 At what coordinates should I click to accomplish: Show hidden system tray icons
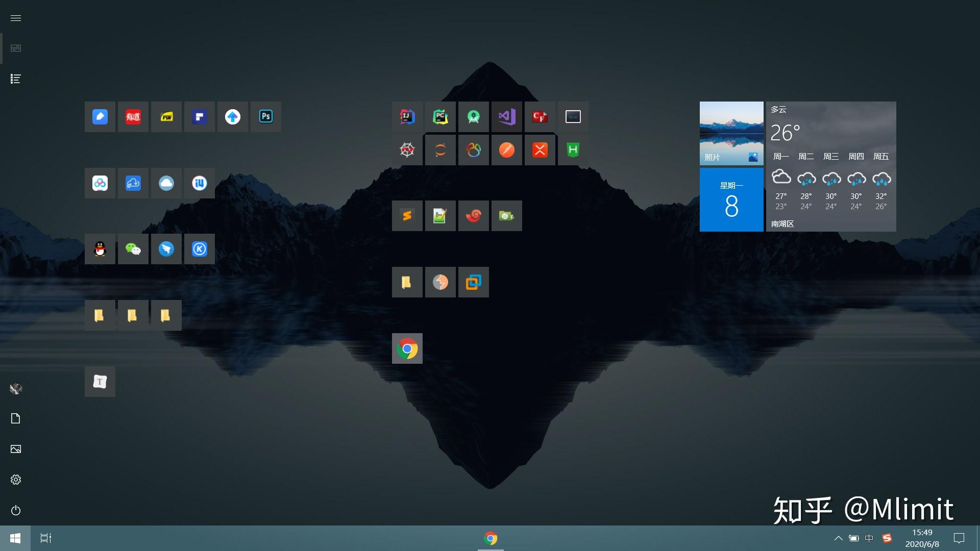(838, 538)
